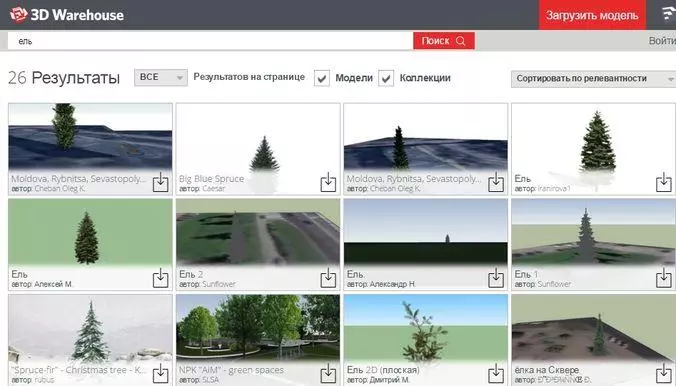Open the snowy Spruce-fir Christmas tree thumbnail
The image size is (676, 386).
click(90, 329)
